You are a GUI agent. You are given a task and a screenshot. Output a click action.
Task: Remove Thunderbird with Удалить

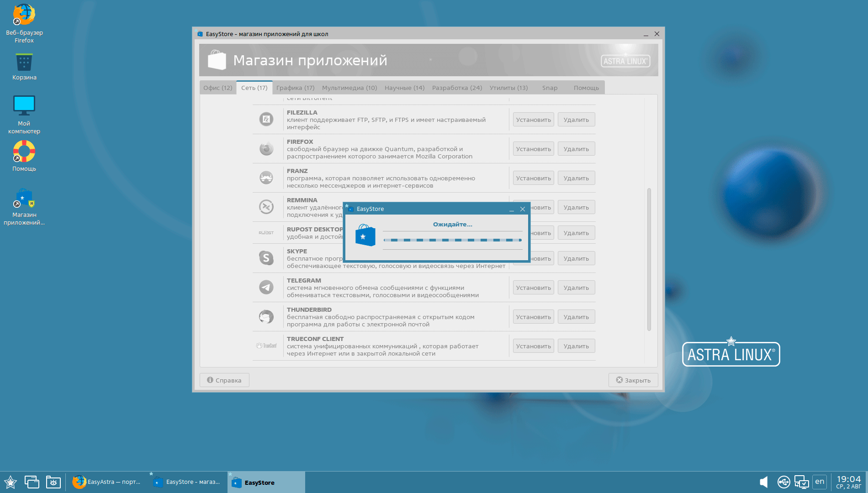(x=577, y=317)
